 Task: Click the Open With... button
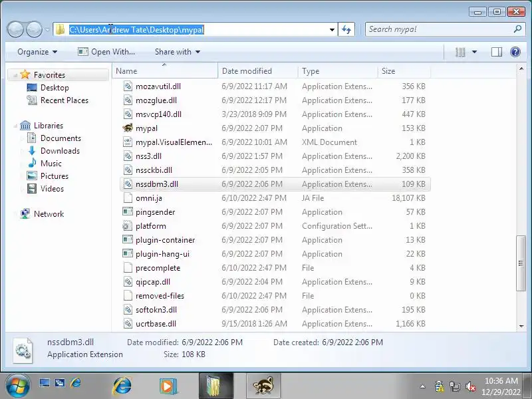(x=106, y=52)
